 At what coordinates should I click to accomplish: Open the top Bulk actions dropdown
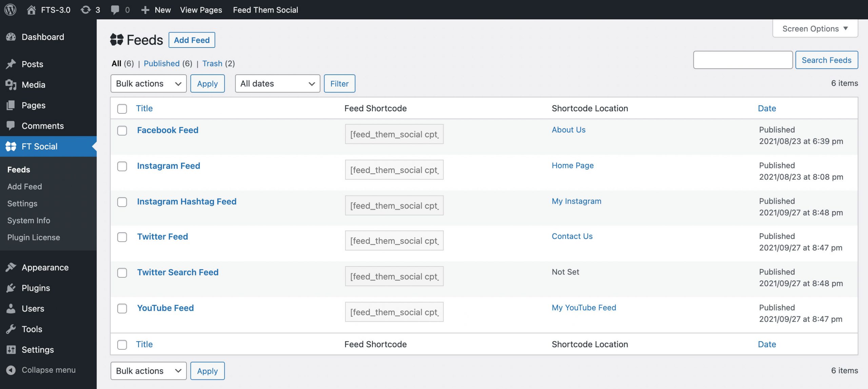[x=149, y=84]
